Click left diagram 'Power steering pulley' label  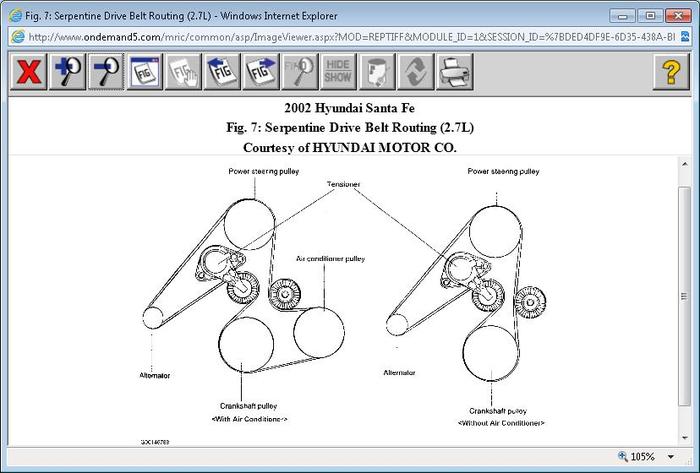point(264,171)
